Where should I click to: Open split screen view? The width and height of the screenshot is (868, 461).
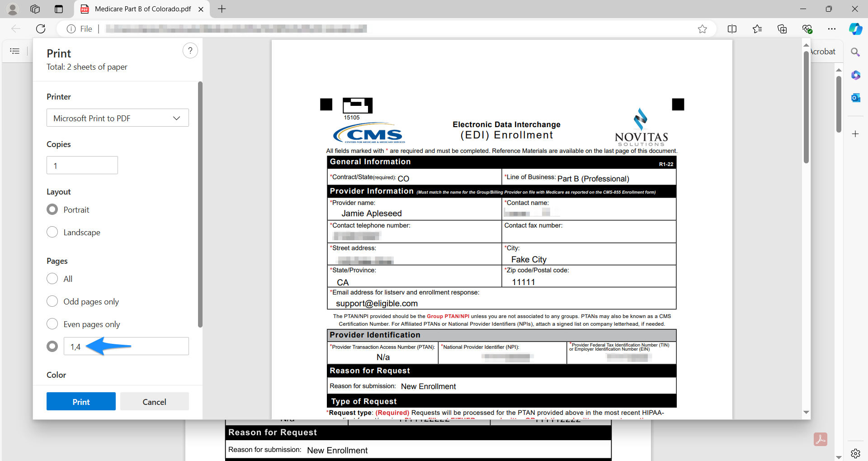tap(732, 29)
